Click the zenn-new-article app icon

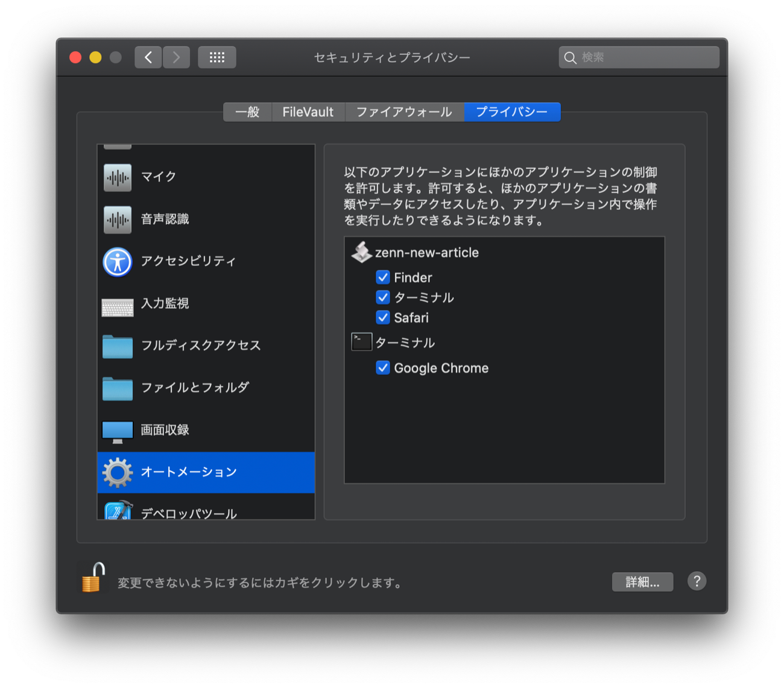(x=362, y=252)
